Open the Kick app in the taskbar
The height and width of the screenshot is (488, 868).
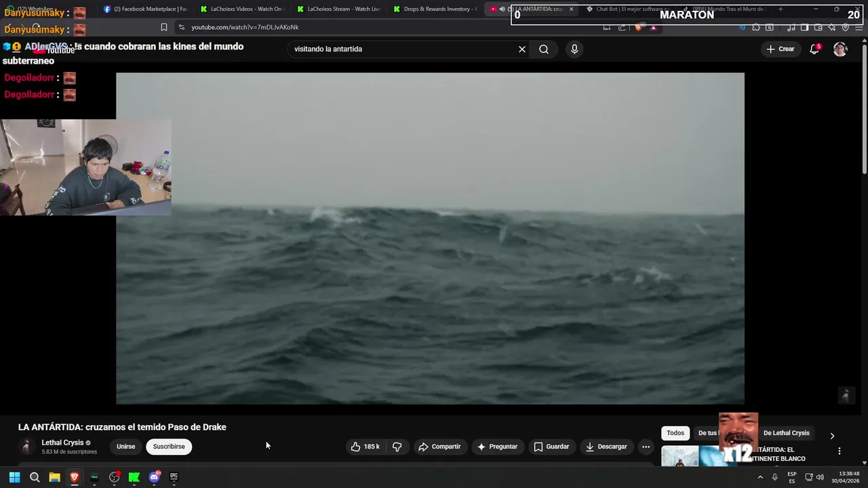134,477
